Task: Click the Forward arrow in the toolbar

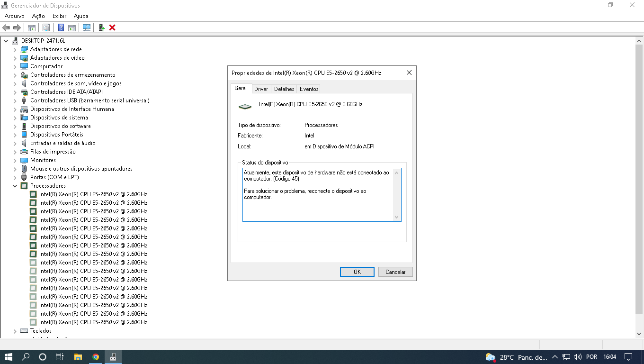Action: (x=17, y=27)
